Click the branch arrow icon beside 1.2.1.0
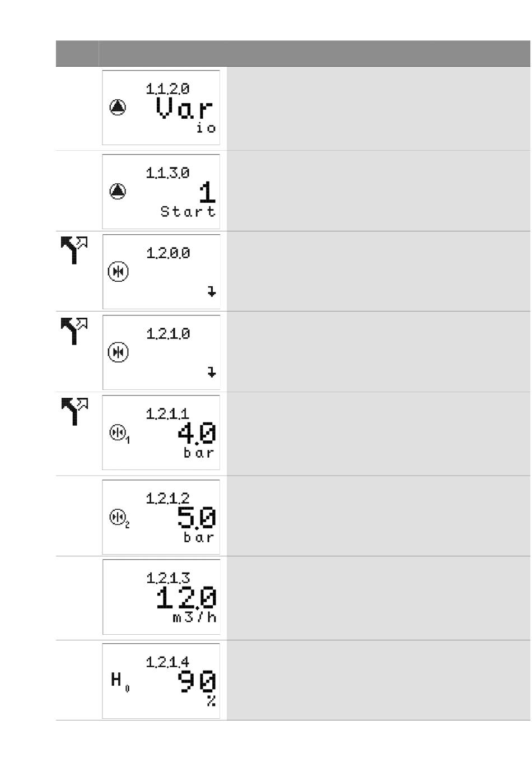This screenshot has height=767, width=532. [74, 330]
